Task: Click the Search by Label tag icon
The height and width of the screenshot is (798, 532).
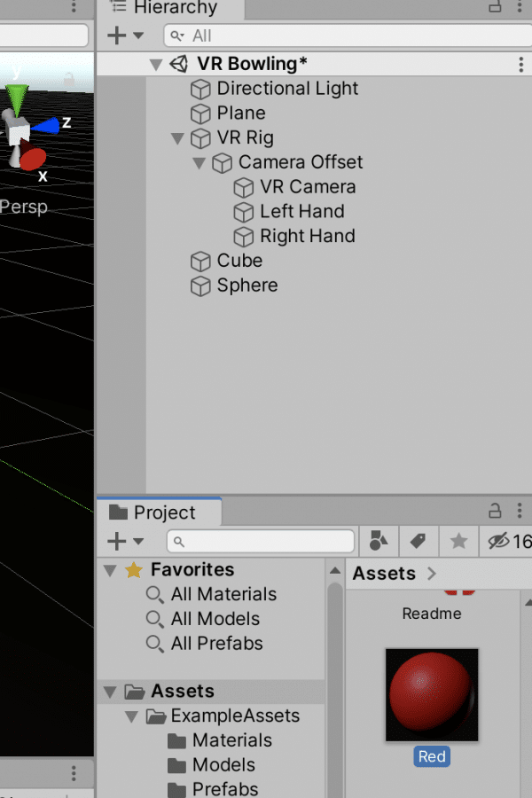Action: click(x=418, y=541)
